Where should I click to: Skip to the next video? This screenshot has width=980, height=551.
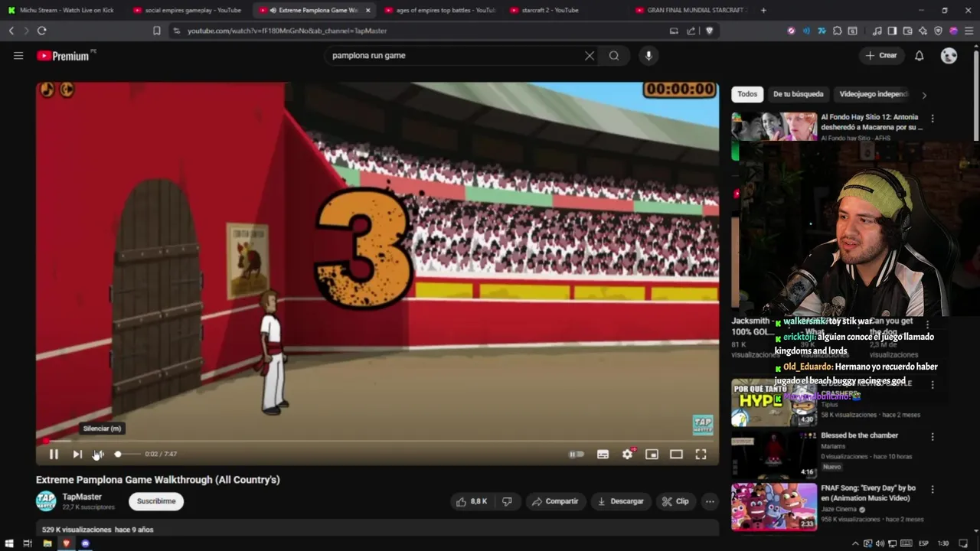77,454
